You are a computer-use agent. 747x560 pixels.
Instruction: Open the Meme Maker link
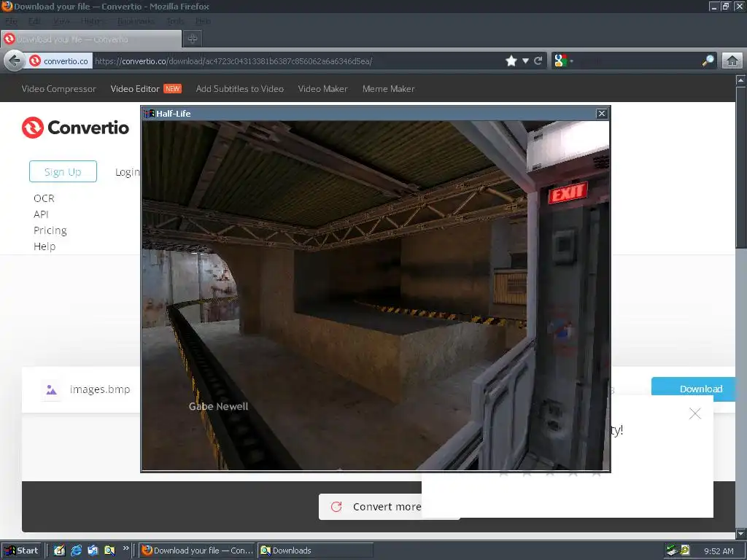(x=388, y=89)
